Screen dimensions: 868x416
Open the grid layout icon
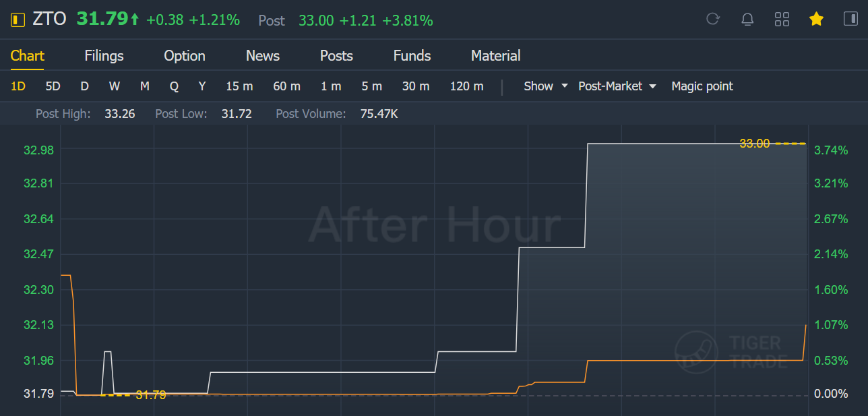782,19
